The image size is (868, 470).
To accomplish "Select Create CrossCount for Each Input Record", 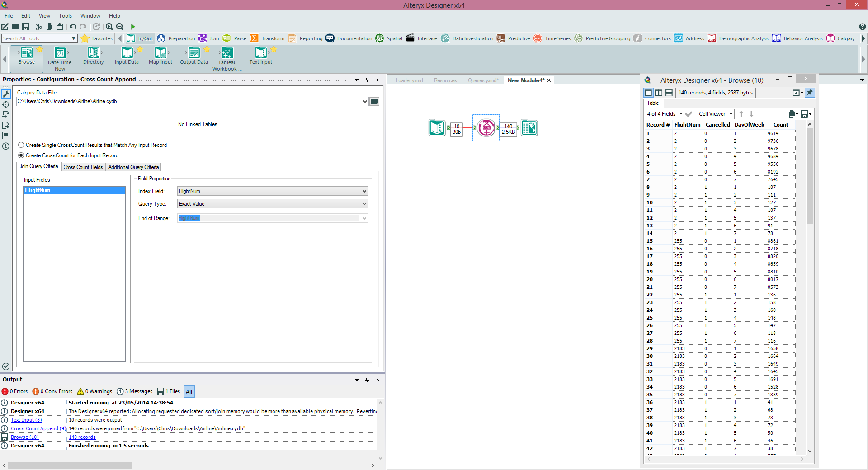I will [21, 155].
